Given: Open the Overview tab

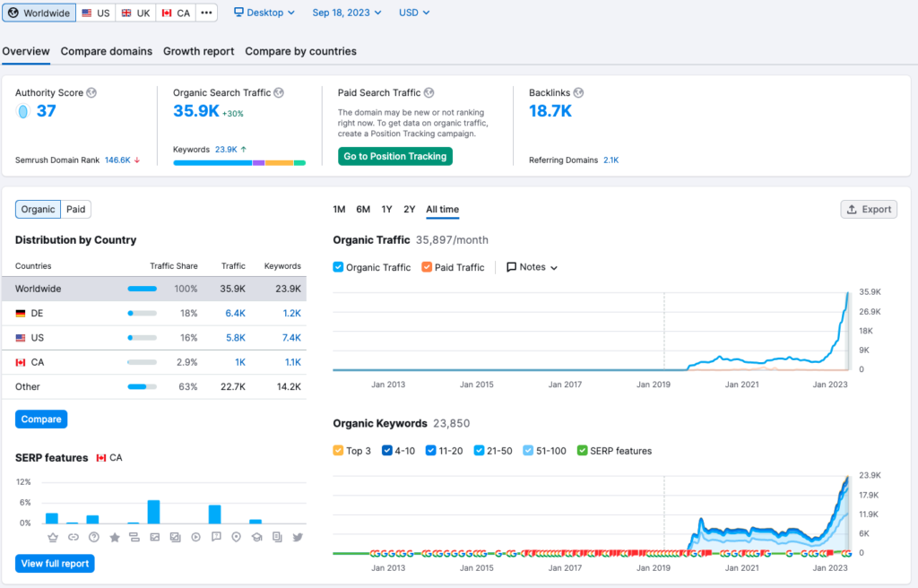Looking at the screenshot, I should pos(26,51).
